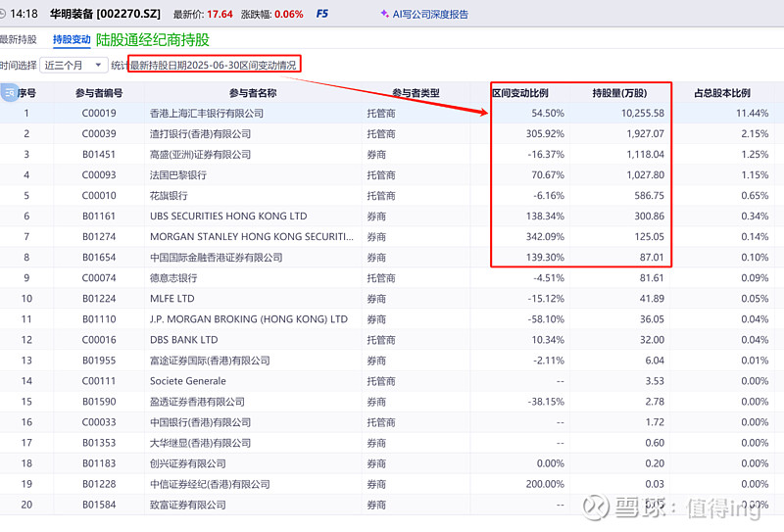Select row 渣打银行(香港)有限公司
The image size is (784, 532).
392,133
